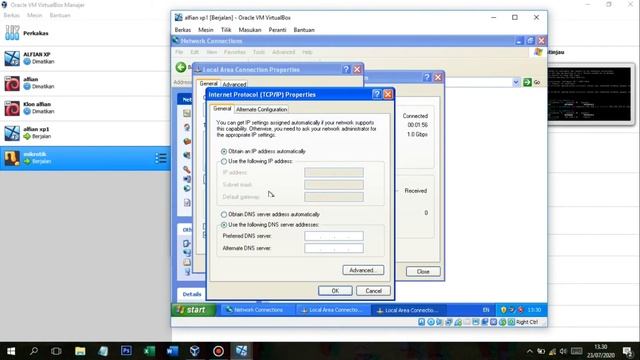Click the volume icon in system tray
640x360 pixels.
pyautogui.click(x=564, y=351)
